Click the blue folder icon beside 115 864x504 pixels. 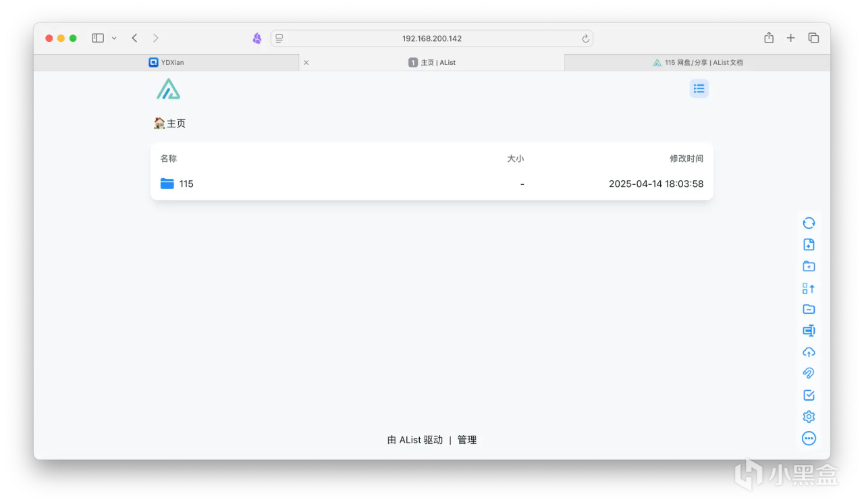click(167, 184)
